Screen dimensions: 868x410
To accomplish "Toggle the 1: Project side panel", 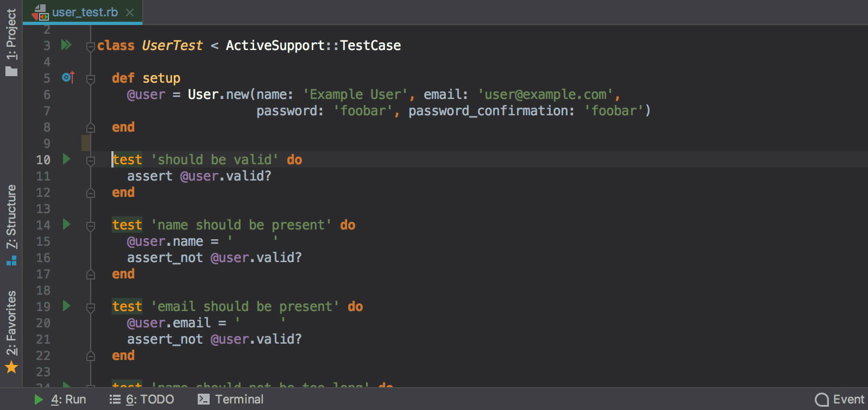I will [x=11, y=41].
